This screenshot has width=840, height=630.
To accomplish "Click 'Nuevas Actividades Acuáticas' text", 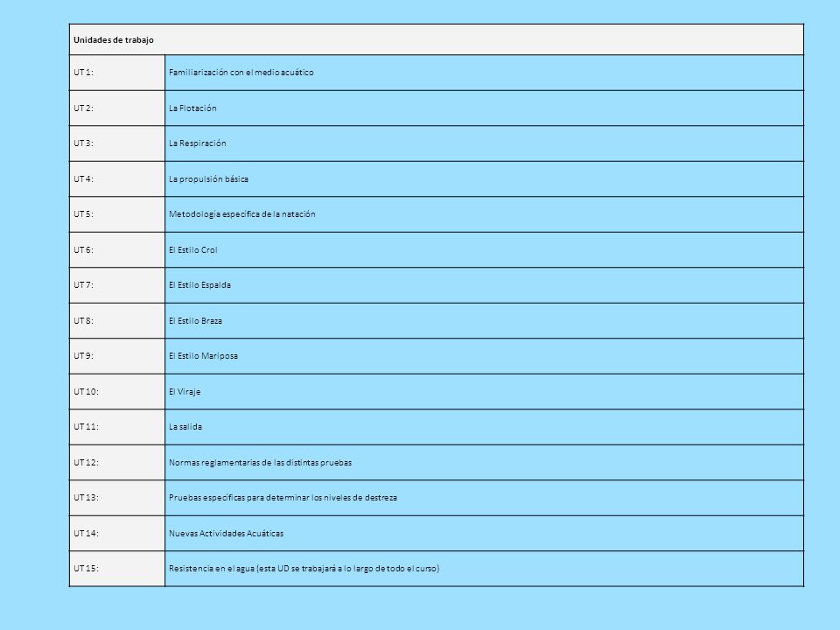I will pos(226,534).
